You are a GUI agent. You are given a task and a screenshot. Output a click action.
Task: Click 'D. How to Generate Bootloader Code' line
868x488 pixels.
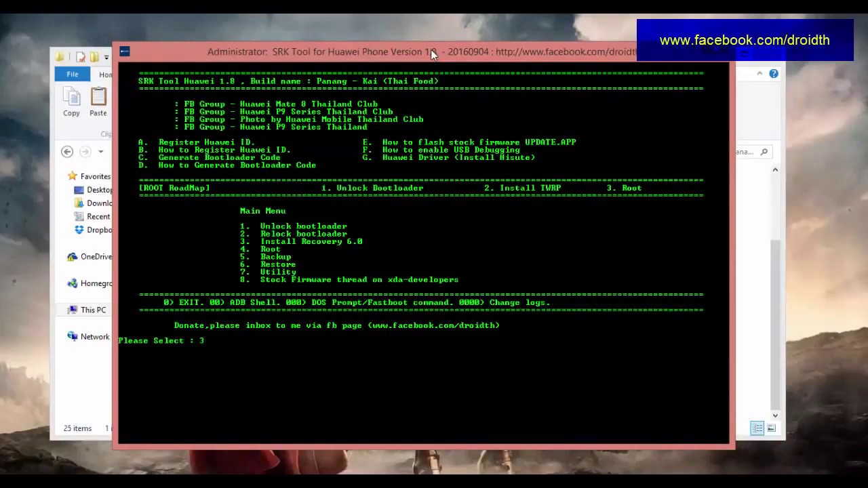[227, 165]
